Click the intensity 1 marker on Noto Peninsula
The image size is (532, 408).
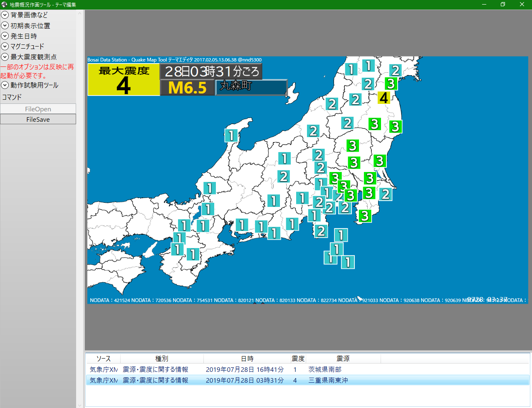tap(231, 135)
